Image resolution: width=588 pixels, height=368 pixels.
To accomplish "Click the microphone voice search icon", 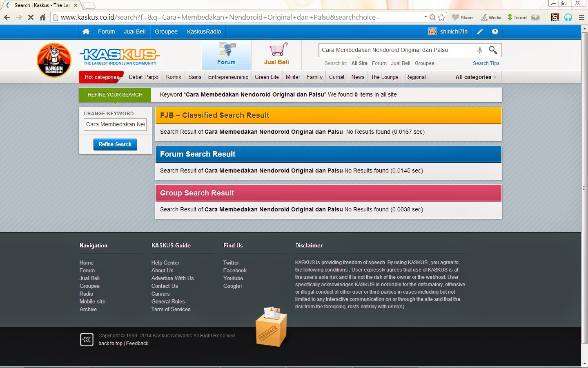I will click(x=480, y=50).
